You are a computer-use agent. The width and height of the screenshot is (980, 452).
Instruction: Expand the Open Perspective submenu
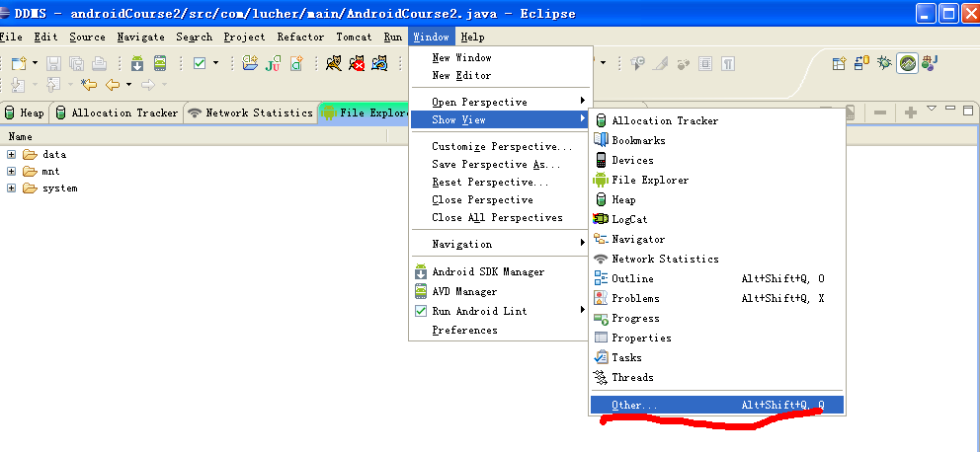pos(501,102)
